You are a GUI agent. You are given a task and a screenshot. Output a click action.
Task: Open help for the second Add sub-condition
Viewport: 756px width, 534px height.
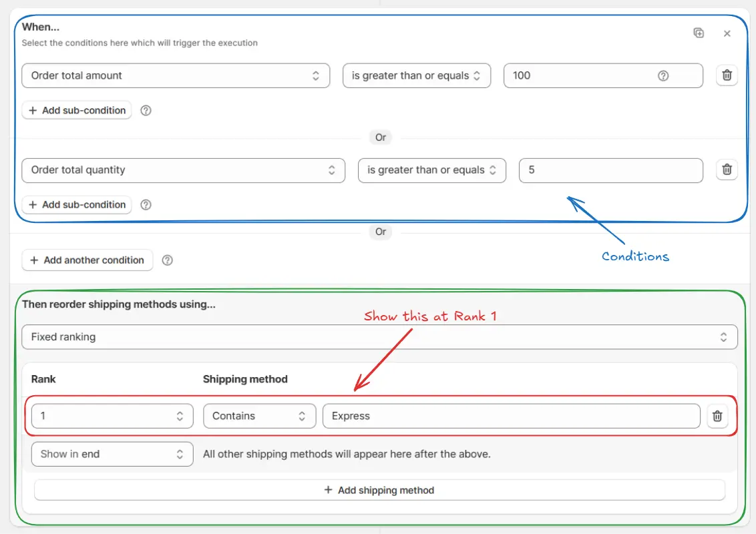point(146,205)
